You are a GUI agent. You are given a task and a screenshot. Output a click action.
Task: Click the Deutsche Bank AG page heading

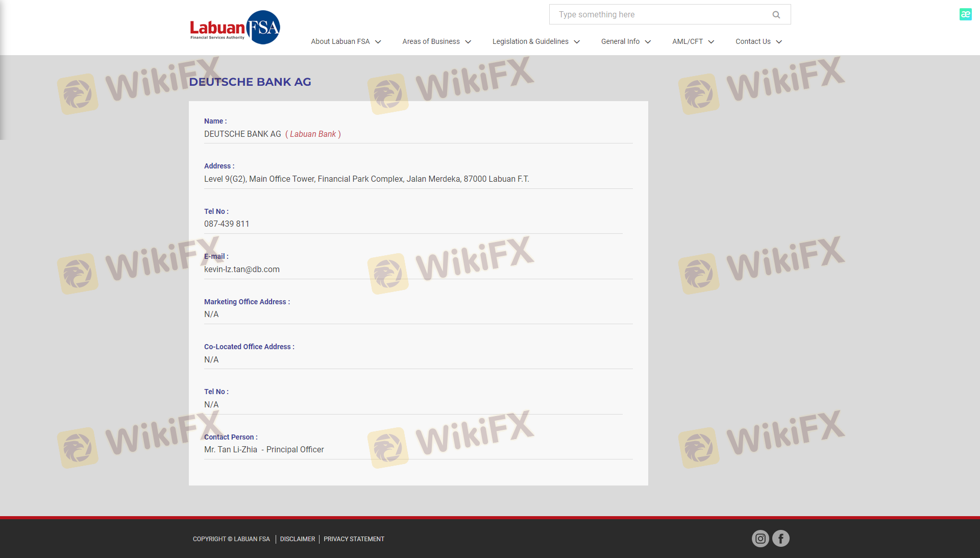(250, 82)
